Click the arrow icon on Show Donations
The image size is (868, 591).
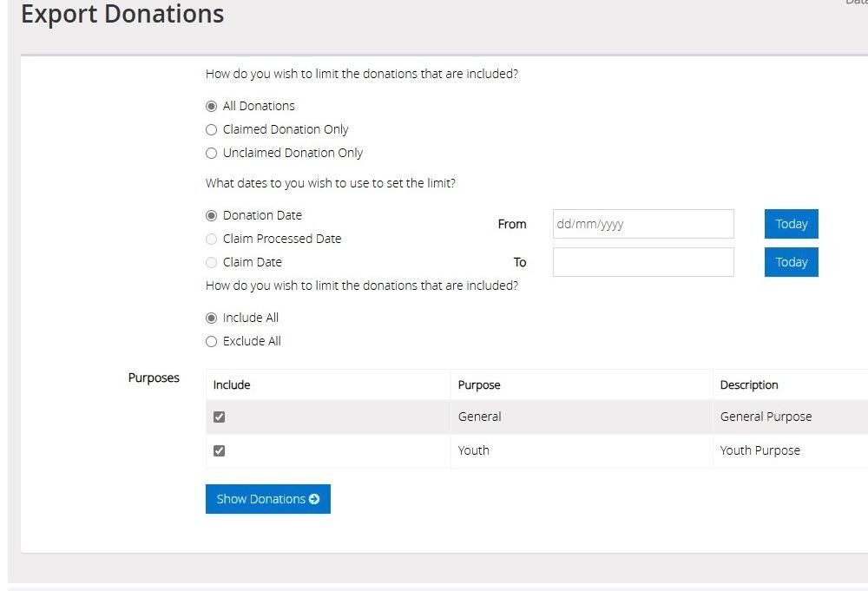pos(314,499)
